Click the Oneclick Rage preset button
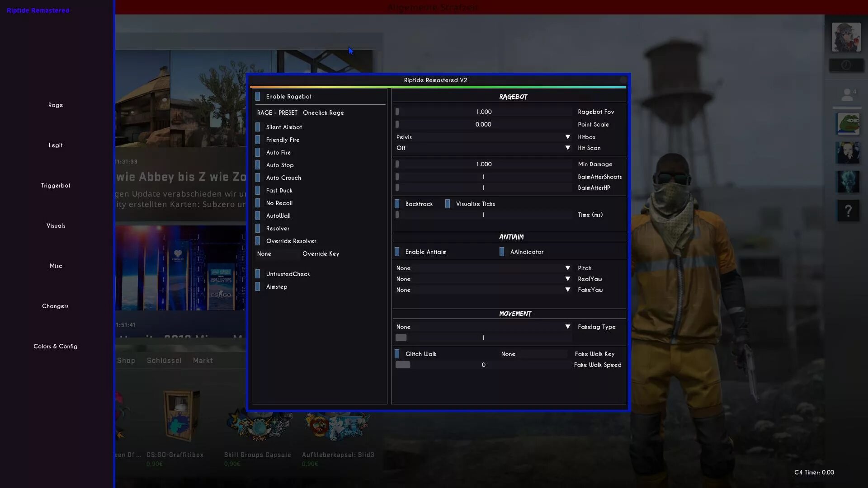The image size is (868, 488). [323, 113]
